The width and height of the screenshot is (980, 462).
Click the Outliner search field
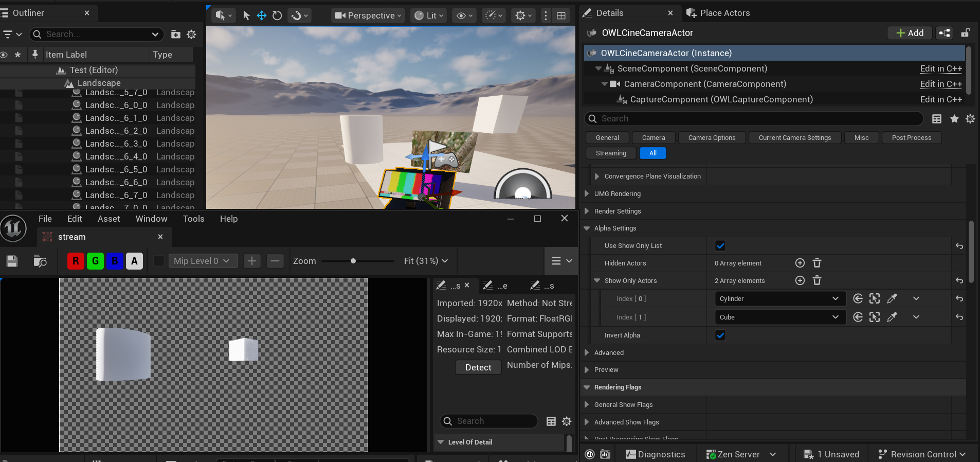click(x=97, y=34)
